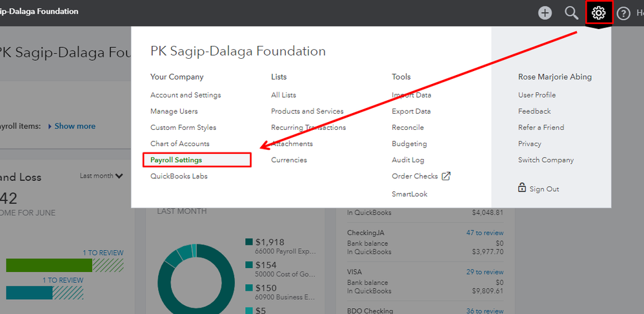This screenshot has height=314, width=644.
Task: Select Payroll Settings menu item
Action: pos(176,160)
